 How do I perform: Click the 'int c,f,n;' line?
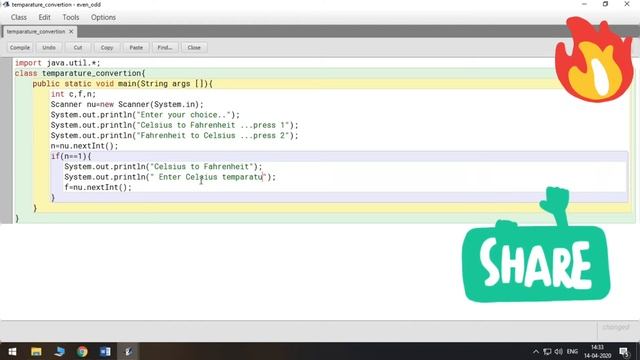point(73,94)
